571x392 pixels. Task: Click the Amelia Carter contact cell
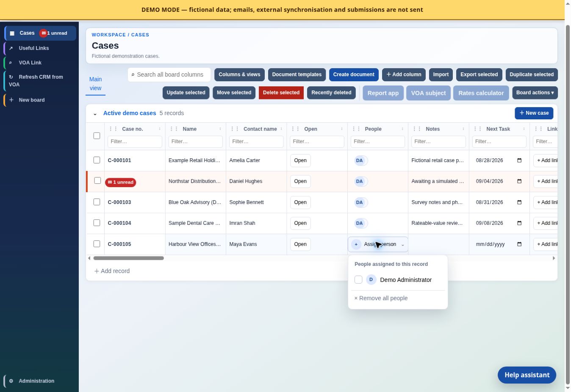pyautogui.click(x=256, y=160)
